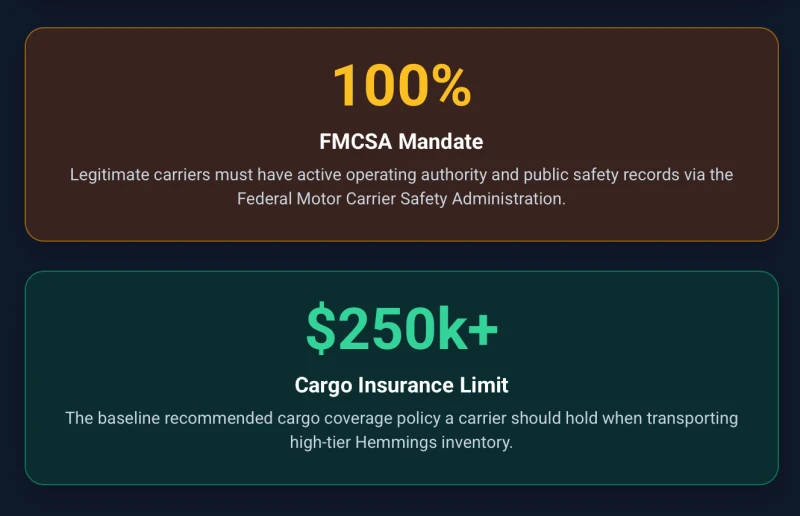
Task: Select the Cargo Insurance Limit heading
Action: 401,385
